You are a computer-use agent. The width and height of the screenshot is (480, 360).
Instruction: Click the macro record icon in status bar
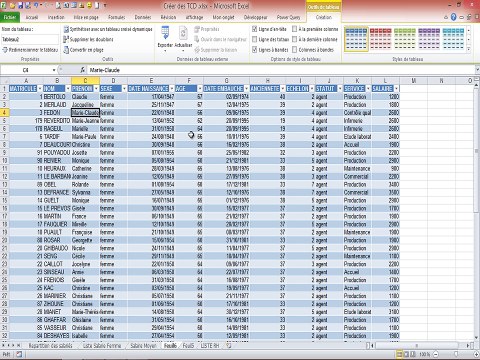pyautogui.click(x=19, y=354)
